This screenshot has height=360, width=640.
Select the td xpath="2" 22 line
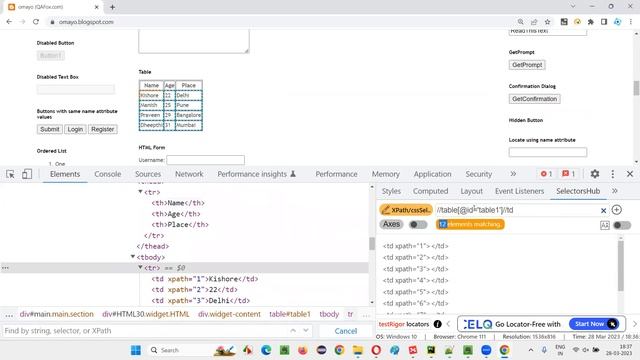point(194,290)
